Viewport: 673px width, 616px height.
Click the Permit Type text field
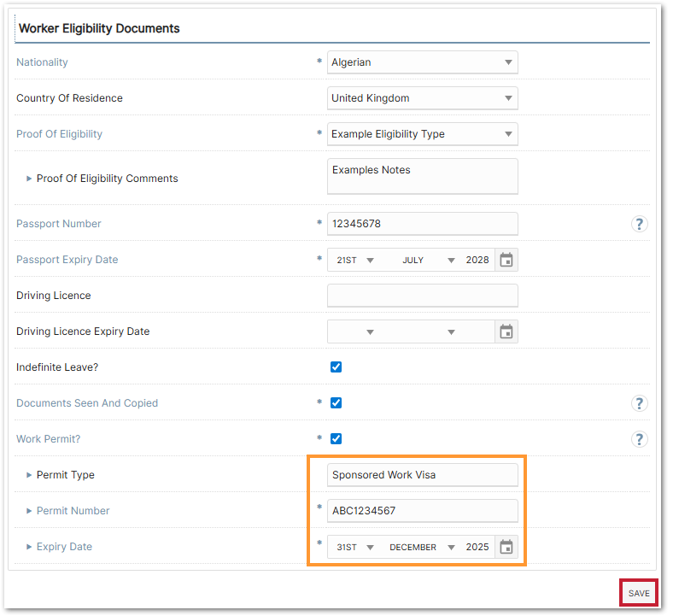pyautogui.click(x=422, y=475)
